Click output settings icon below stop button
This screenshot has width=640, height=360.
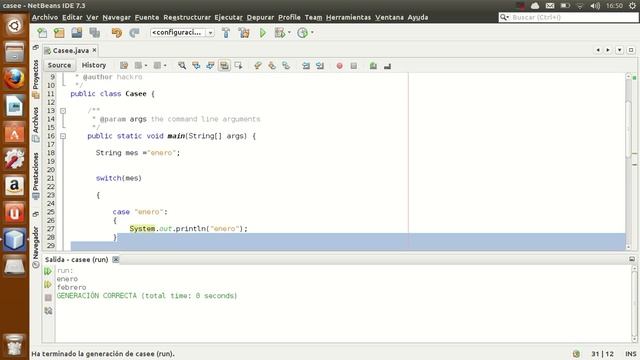[48, 311]
